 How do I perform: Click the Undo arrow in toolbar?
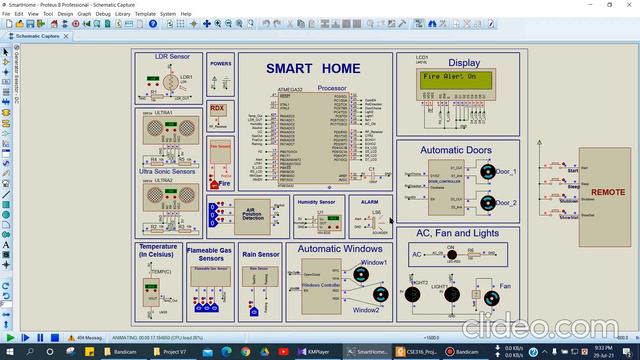click(x=266, y=24)
